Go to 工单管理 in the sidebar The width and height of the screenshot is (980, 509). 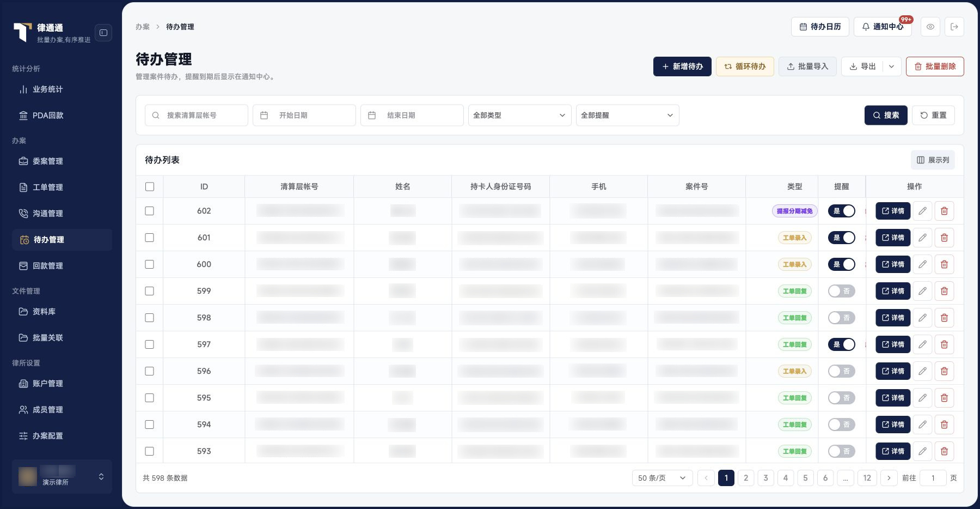(62, 187)
